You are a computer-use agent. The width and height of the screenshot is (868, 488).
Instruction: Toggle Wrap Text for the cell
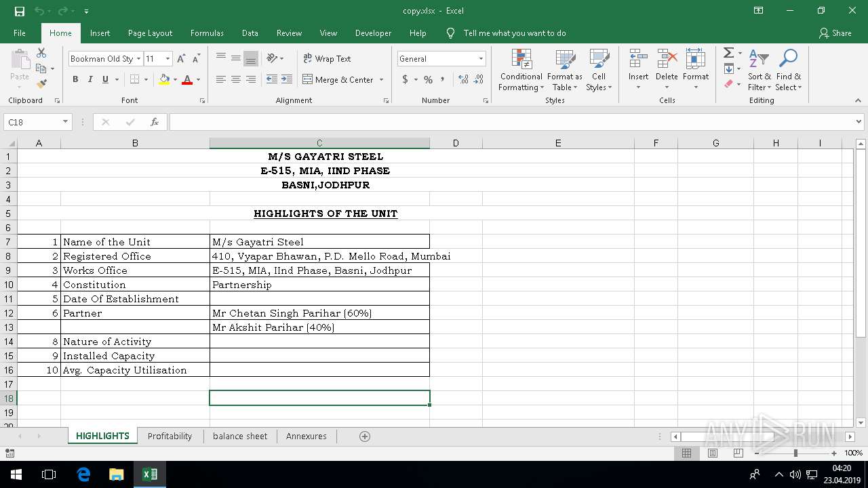pos(327,58)
